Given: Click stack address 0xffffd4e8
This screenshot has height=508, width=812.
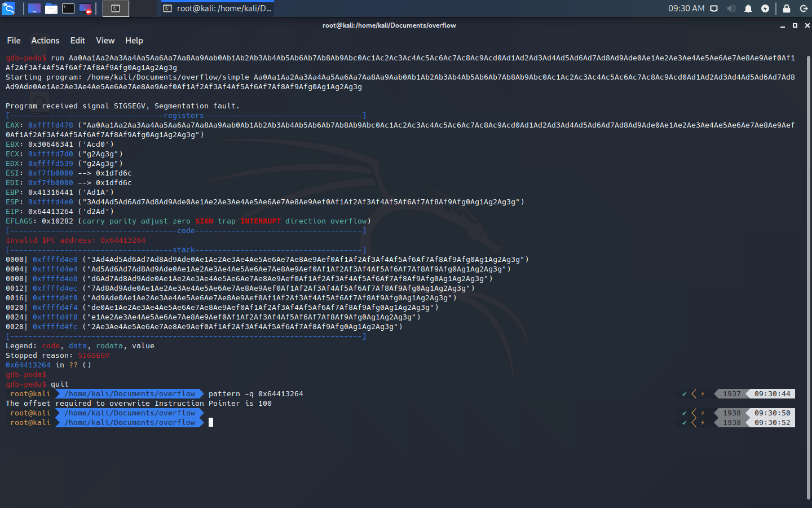Looking at the screenshot, I should pos(55,279).
